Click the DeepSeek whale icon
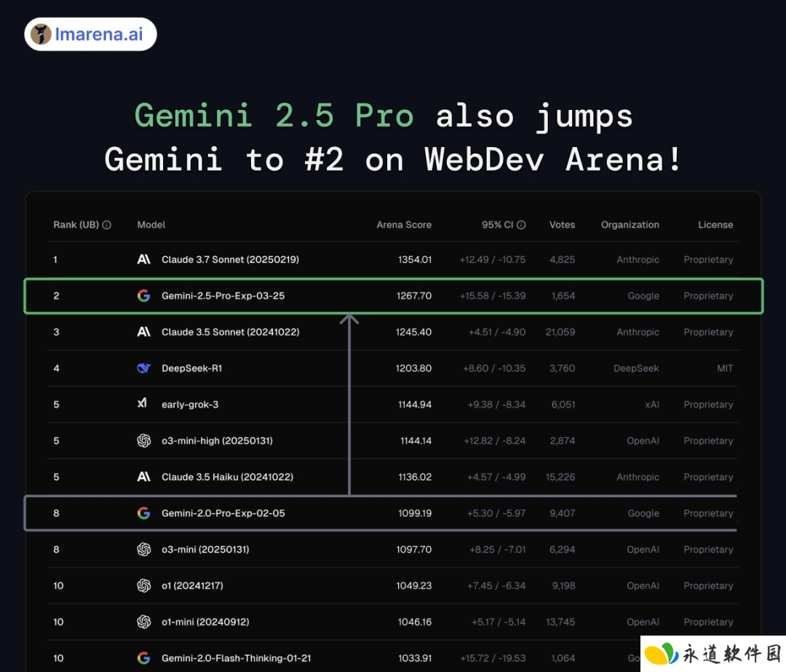 tap(144, 368)
